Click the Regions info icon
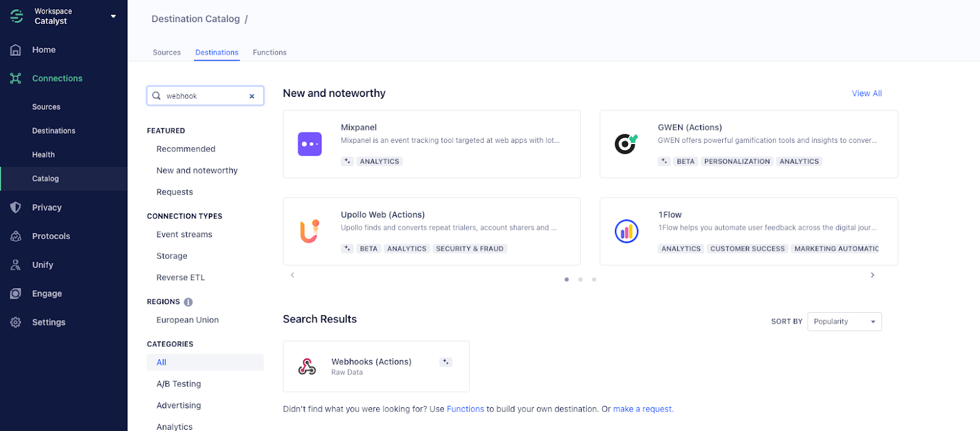Viewport: 980px width, 431px height. 188,302
